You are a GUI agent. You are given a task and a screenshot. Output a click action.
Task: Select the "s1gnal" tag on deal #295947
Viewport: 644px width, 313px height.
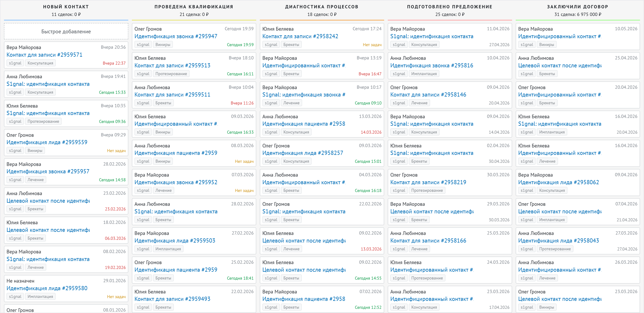[x=143, y=45]
